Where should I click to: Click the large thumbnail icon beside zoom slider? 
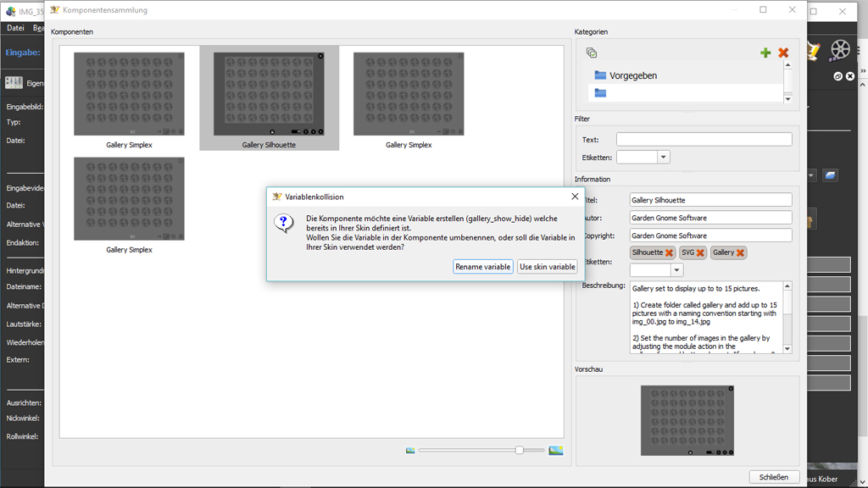coord(556,451)
